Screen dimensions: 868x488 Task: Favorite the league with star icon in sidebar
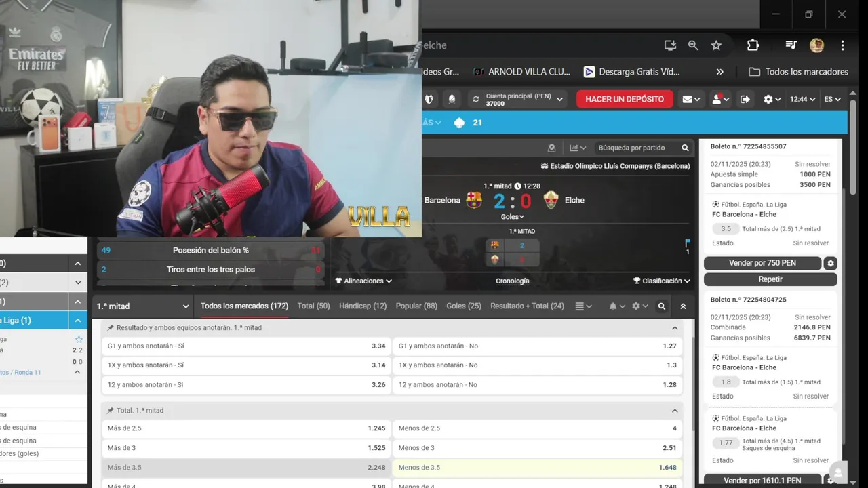(x=79, y=340)
